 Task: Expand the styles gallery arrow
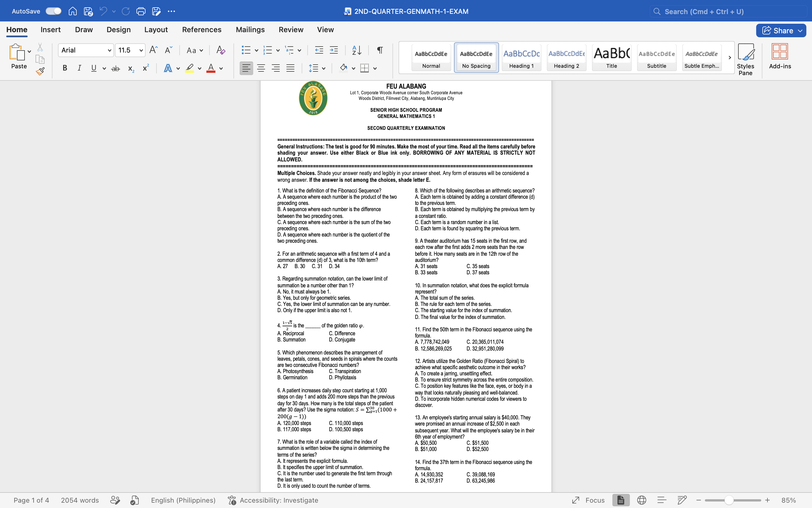pos(730,58)
